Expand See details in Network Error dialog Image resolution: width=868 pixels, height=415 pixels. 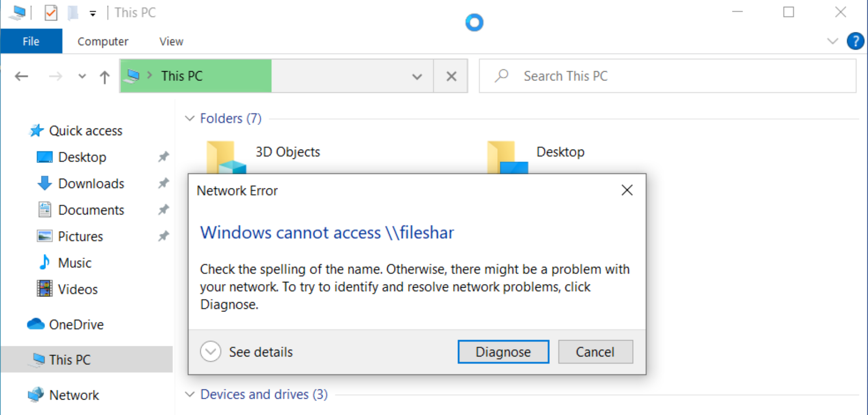[247, 351]
